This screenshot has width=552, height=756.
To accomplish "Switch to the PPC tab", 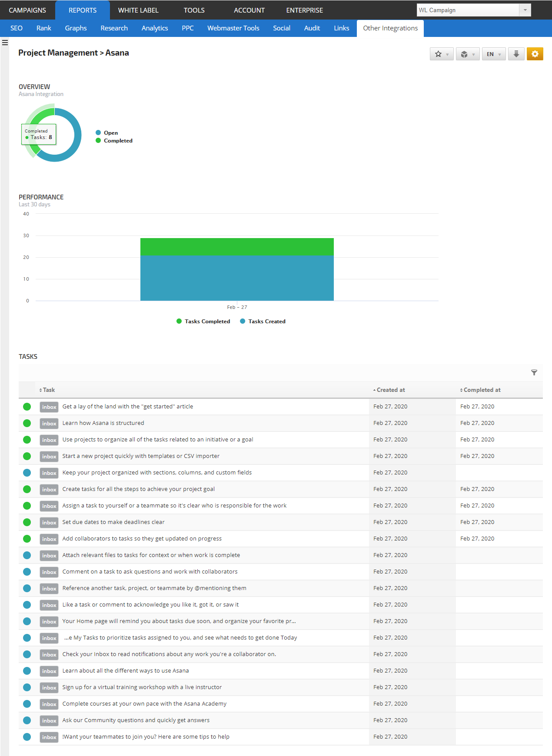I will 188,28.
